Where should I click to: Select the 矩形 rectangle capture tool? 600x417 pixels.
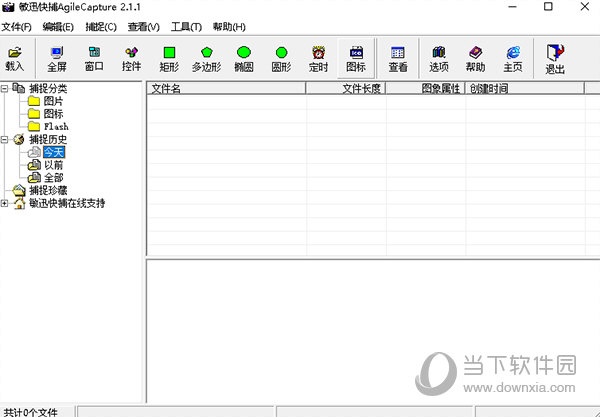(x=169, y=58)
